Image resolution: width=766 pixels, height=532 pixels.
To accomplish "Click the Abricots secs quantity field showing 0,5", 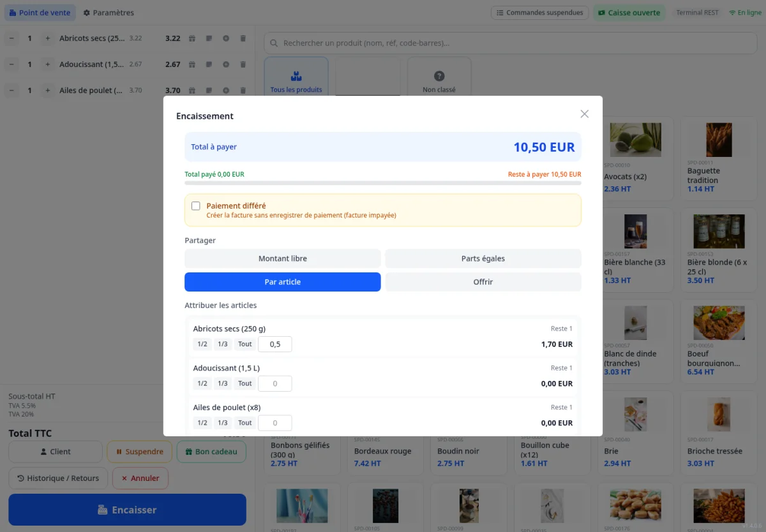I will 275,344.
